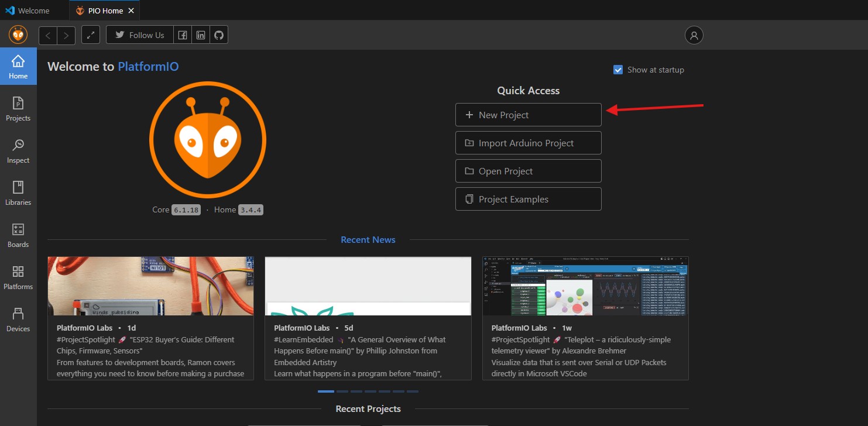Viewport: 868px width, 426px height.
Task: Open the Recent News heading link
Action: click(x=368, y=240)
